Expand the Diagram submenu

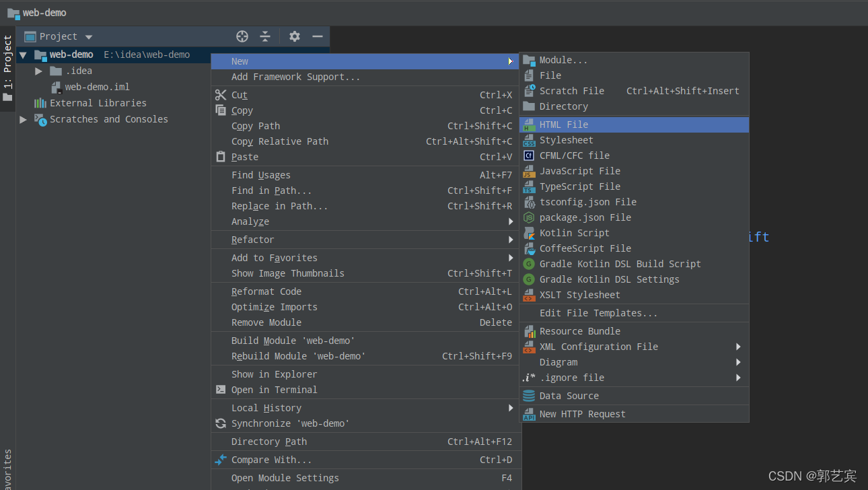[738, 362]
